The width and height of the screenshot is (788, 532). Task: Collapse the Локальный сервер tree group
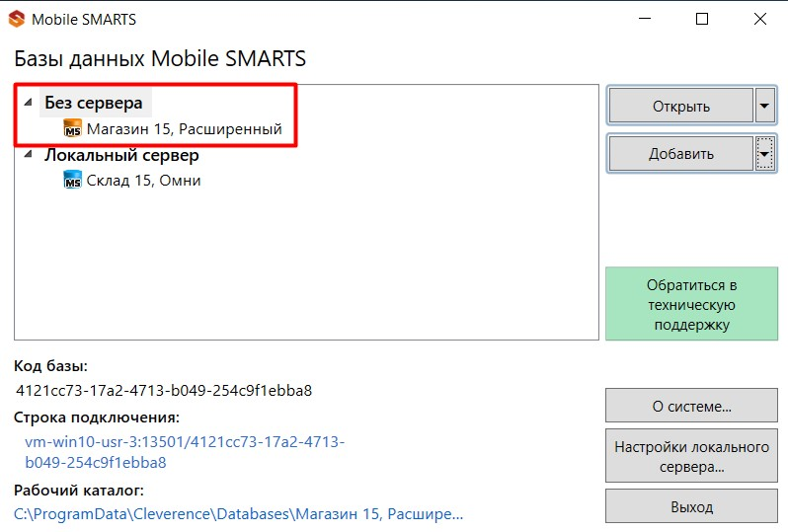(x=29, y=154)
